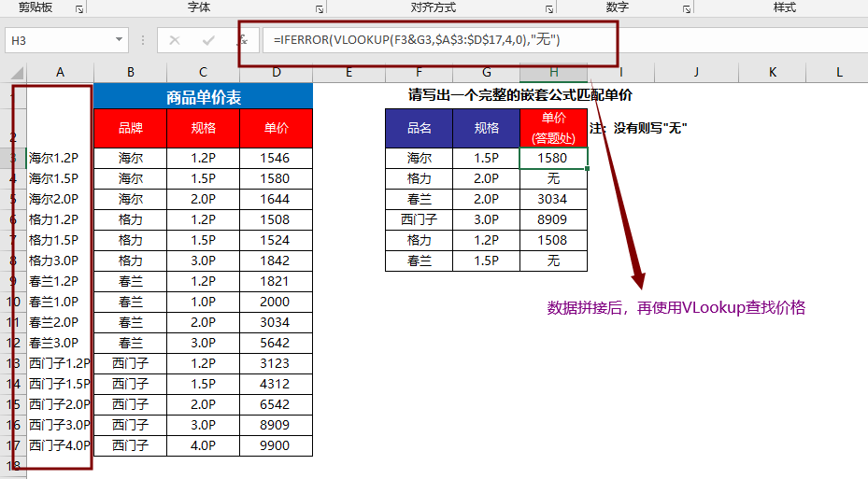Open the Clipboard group dialog launcher
Image resolution: width=868 pixels, height=479 pixels.
click(x=79, y=8)
